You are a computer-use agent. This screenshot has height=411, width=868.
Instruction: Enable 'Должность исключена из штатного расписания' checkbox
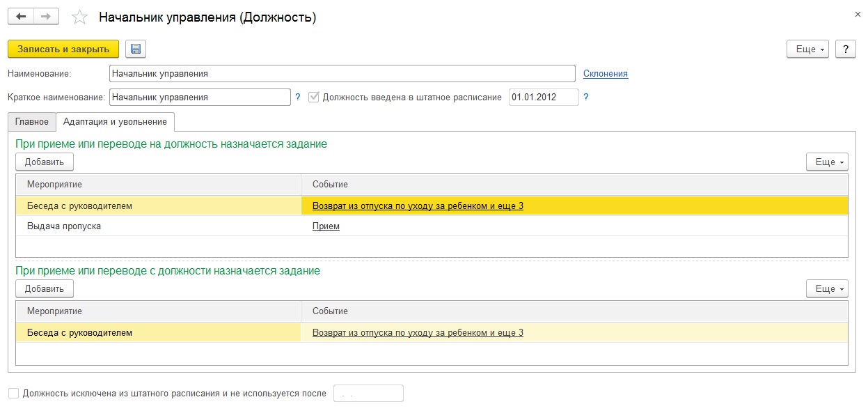coord(14,394)
